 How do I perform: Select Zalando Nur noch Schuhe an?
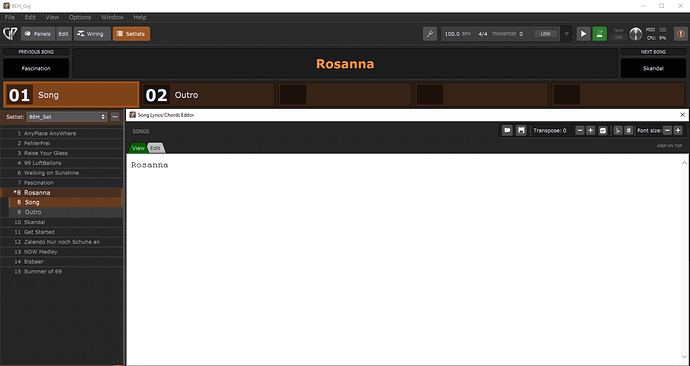tap(62, 242)
